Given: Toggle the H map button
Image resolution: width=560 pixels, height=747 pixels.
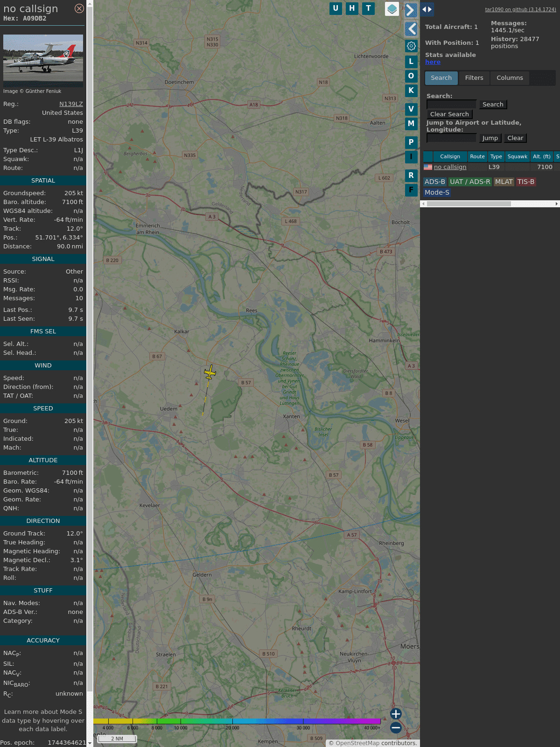Looking at the screenshot, I should pos(352,8).
